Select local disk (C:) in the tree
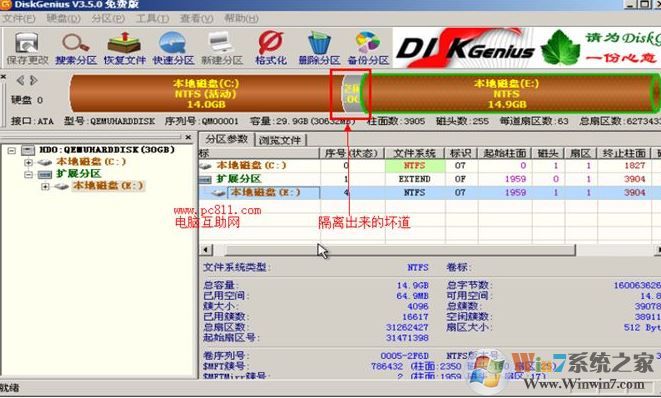661x398 pixels. 91,161
